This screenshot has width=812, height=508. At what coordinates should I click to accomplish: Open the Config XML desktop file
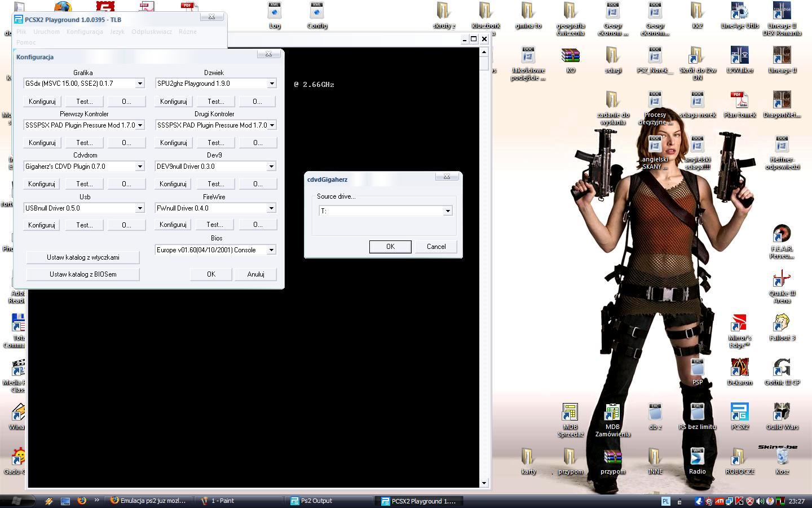click(317, 15)
